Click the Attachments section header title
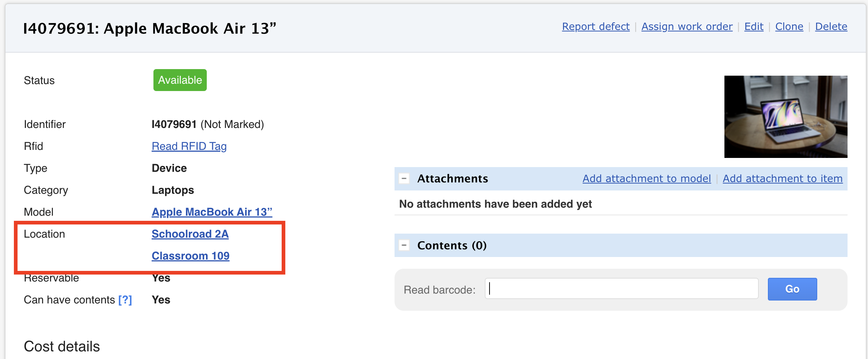 coord(453,178)
